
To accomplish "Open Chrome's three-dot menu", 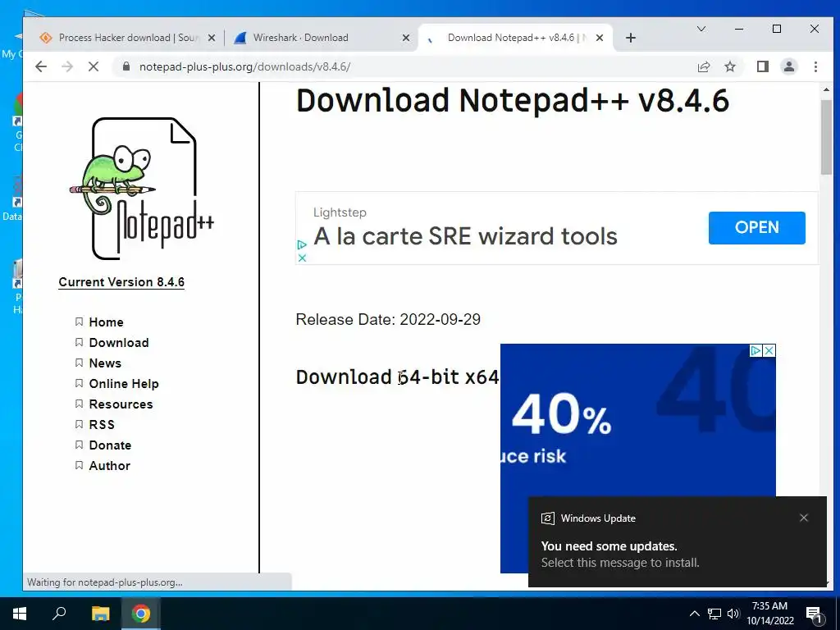I will click(815, 66).
